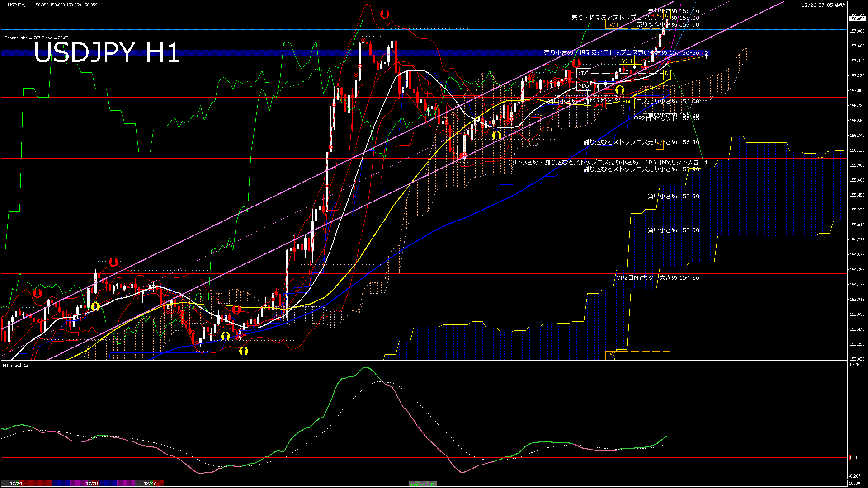Select the 12/24 date marker
The width and height of the screenshot is (868, 488).
(x=16, y=483)
